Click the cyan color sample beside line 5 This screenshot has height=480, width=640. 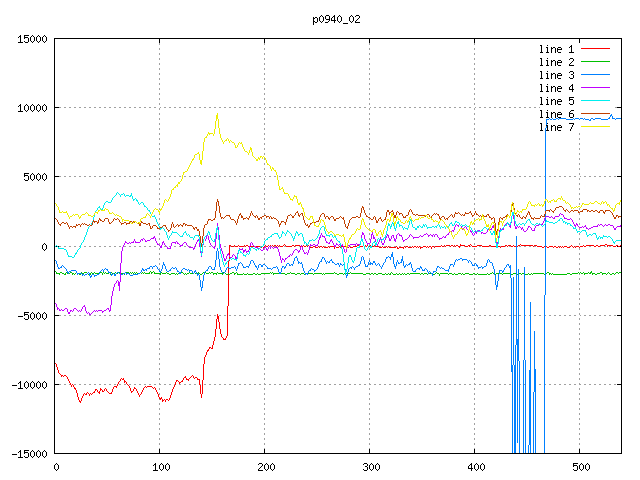tap(596, 101)
